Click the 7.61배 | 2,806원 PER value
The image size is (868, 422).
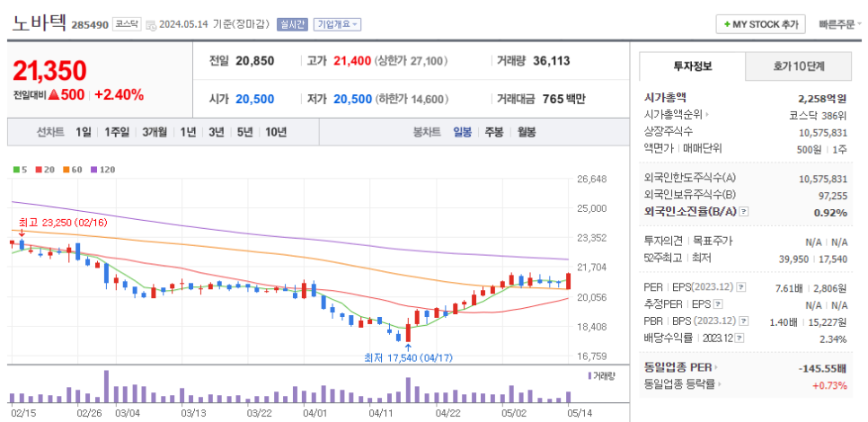[x=812, y=287]
